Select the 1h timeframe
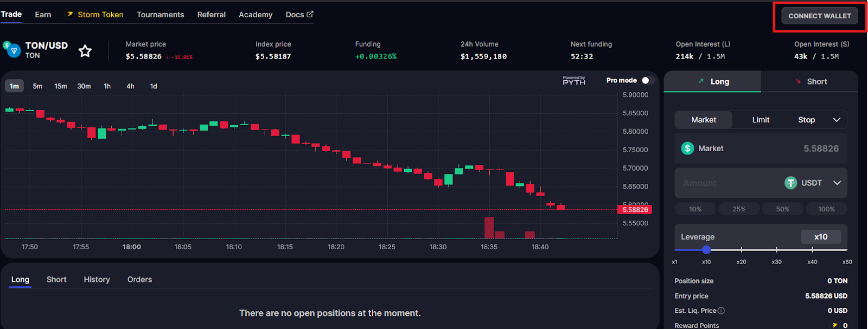Image resolution: width=868 pixels, height=329 pixels. click(107, 86)
